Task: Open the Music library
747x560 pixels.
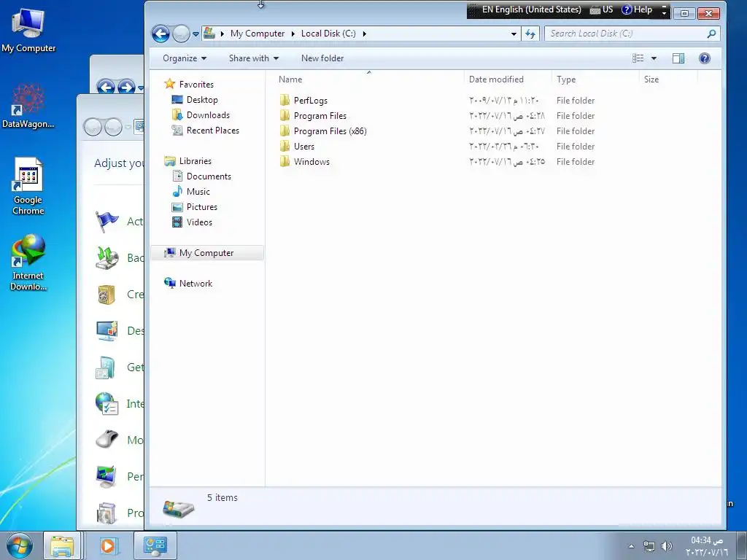Action: tap(198, 192)
